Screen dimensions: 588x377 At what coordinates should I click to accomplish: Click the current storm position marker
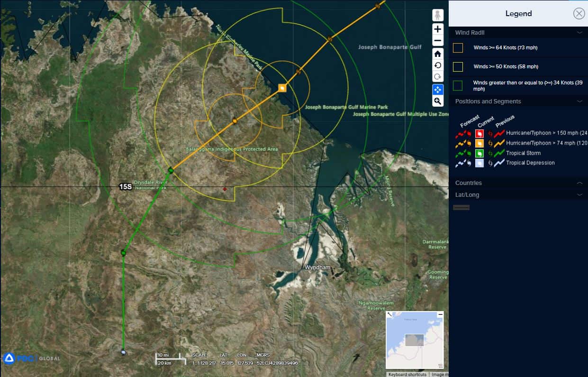click(x=282, y=88)
